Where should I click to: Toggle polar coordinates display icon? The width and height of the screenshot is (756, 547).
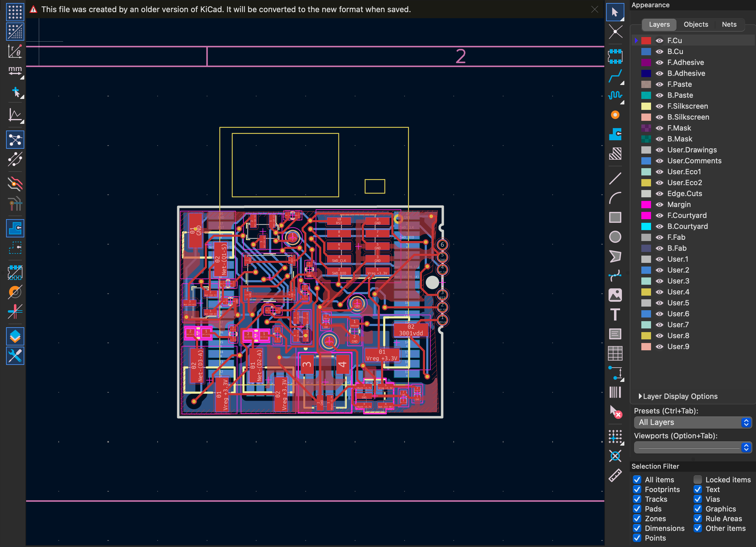pyautogui.click(x=15, y=51)
